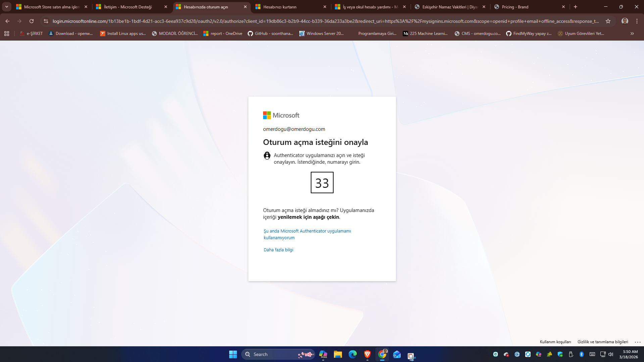Switch to Hesabınızı kurtarın tab

(291, 7)
